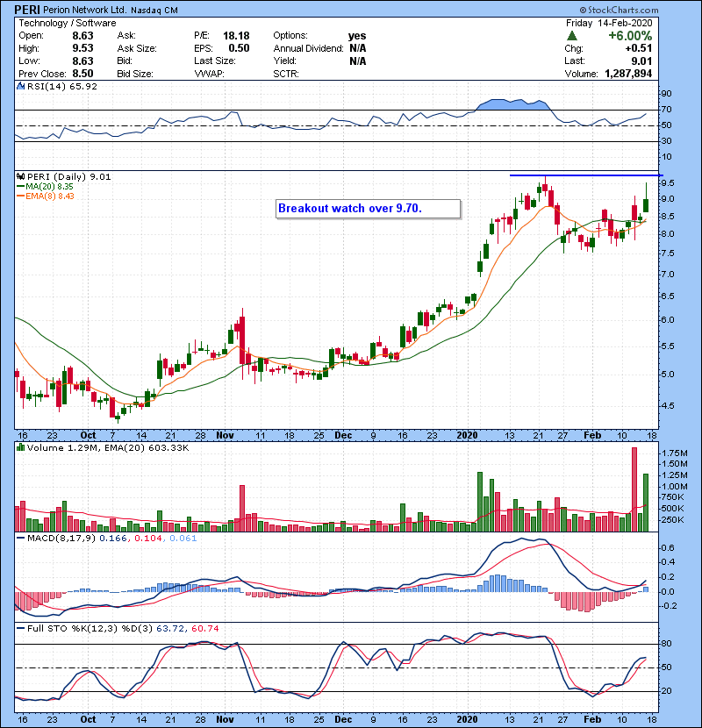Click the -0.2 tick on MACD axis

pos(667,606)
